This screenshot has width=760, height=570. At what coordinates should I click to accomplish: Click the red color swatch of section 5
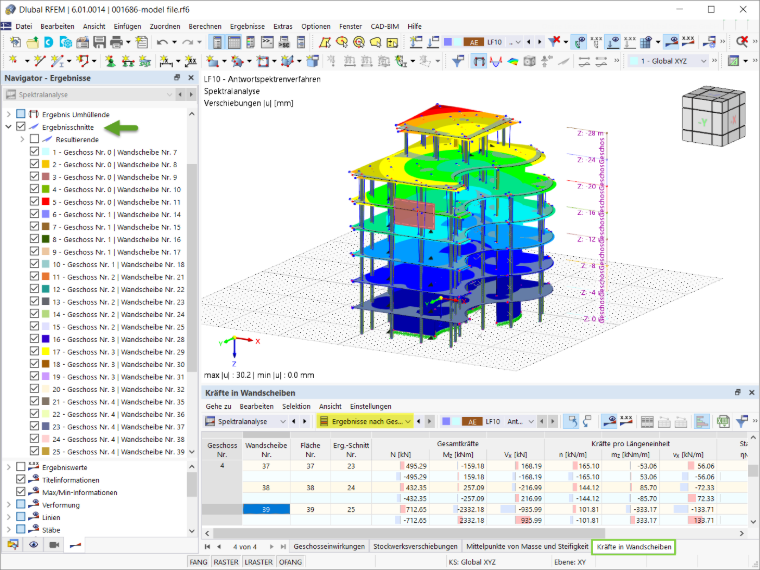[46, 202]
